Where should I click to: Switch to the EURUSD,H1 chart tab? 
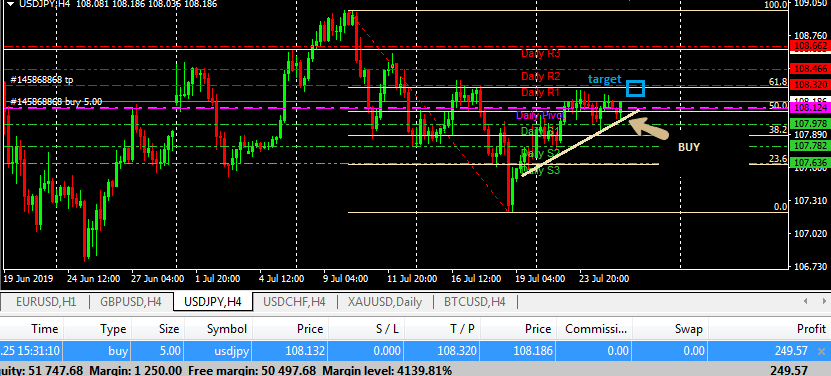coord(46,302)
